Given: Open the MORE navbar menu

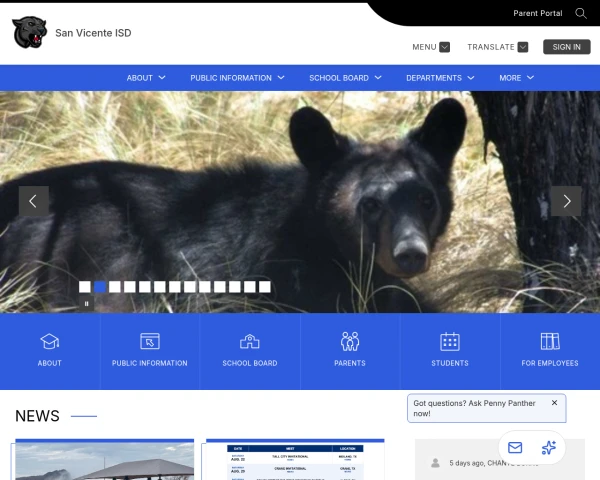Looking at the screenshot, I should click(510, 78).
